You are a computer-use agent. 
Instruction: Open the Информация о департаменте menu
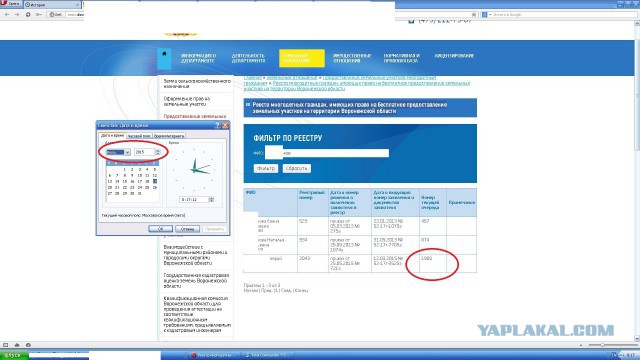(x=198, y=58)
